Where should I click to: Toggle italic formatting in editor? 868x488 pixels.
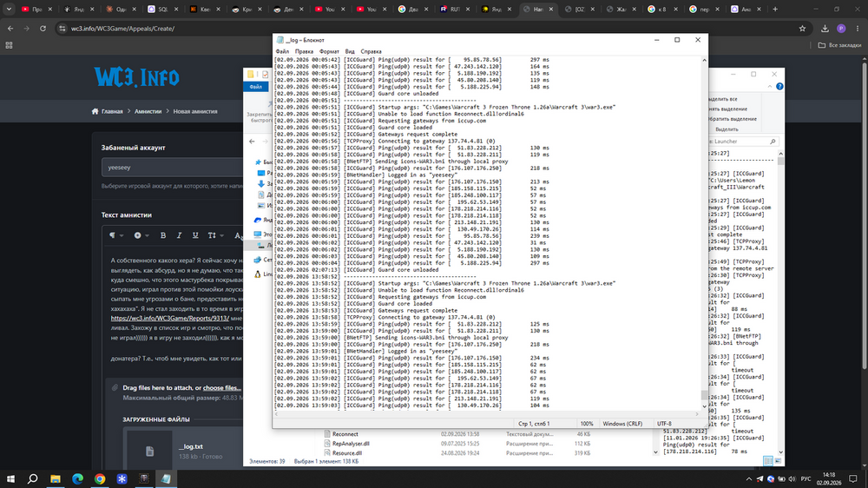pyautogui.click(x=180, y=235)
